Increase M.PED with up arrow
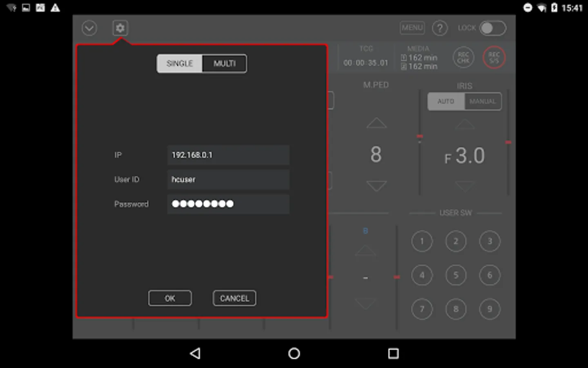The image size is (588, 368). (x=376, y=123)
